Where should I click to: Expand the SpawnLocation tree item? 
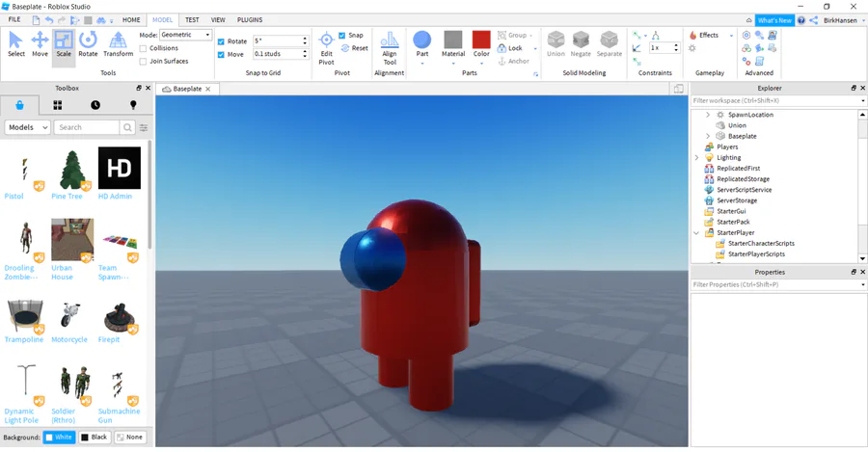[x=708, y=115]
